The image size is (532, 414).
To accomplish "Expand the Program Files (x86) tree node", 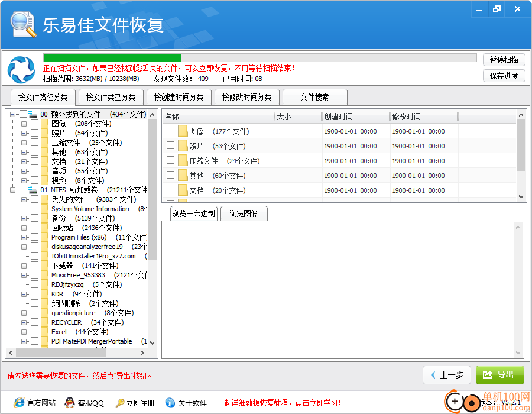I will click(x=24, y=238).
